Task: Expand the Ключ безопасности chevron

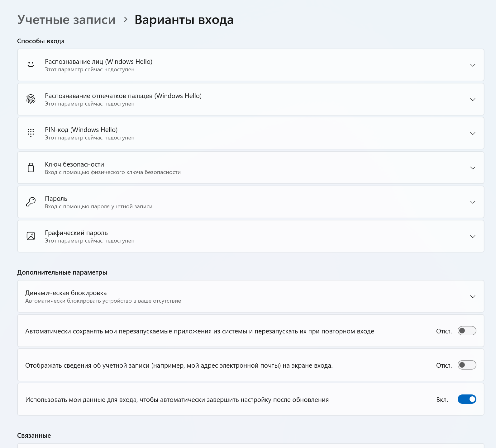Action: [x=472, y=168]
